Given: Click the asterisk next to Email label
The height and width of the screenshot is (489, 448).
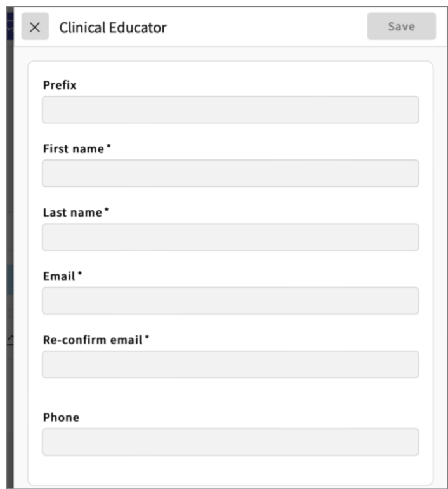Looking at the screenshot, I should point(80,274).
